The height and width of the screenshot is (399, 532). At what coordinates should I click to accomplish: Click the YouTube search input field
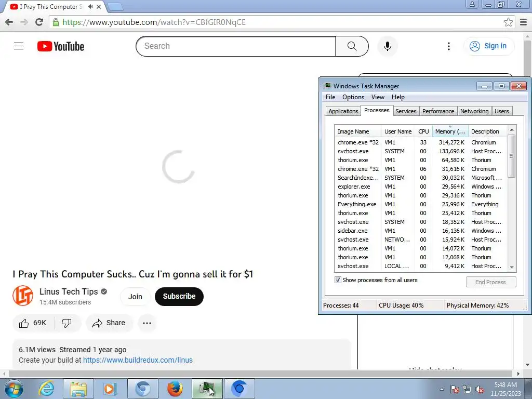coord(236,46)
